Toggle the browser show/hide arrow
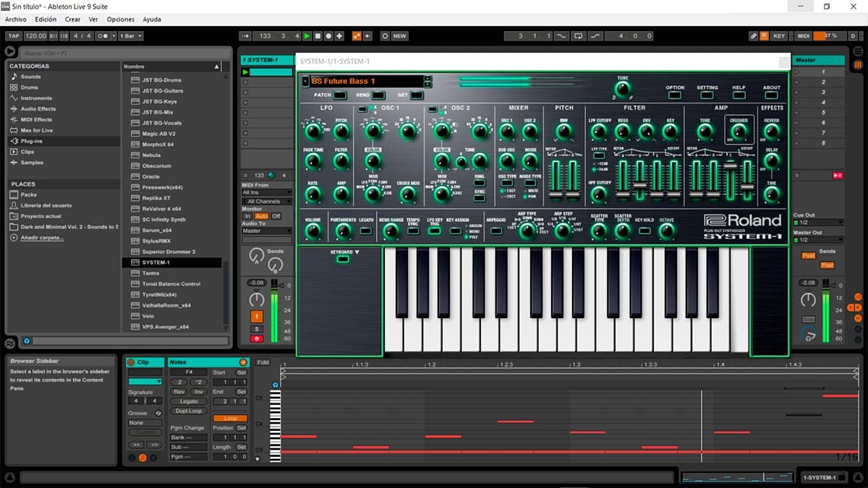This screenshot has width=868, height=488. pyautogui.click(x=9, y=51)
